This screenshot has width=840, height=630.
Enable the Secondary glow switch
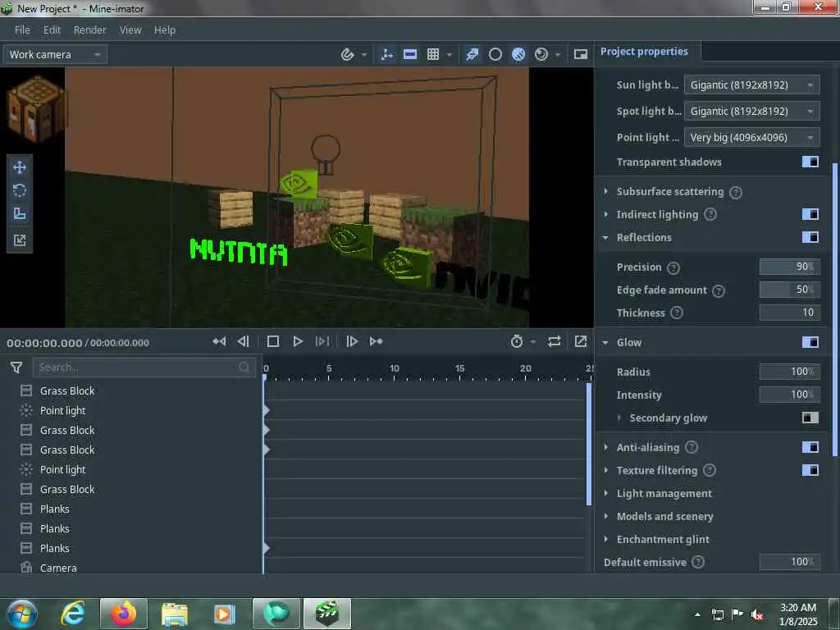pos(810,418)
